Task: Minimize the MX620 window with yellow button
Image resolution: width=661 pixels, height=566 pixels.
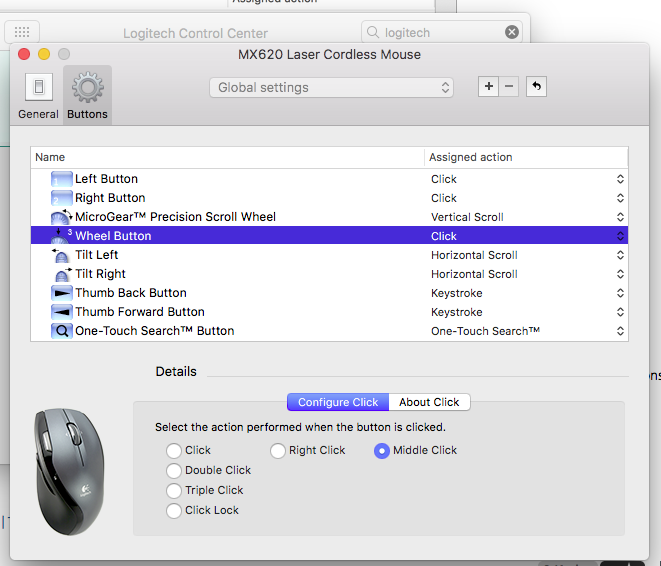Action: [44, 54]
